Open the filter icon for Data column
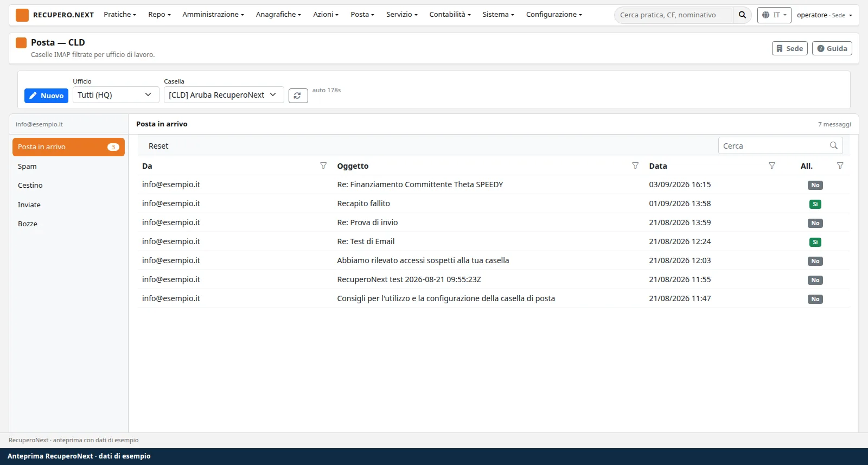Screen dimensions: 868x465 click(x=772, y=165)
